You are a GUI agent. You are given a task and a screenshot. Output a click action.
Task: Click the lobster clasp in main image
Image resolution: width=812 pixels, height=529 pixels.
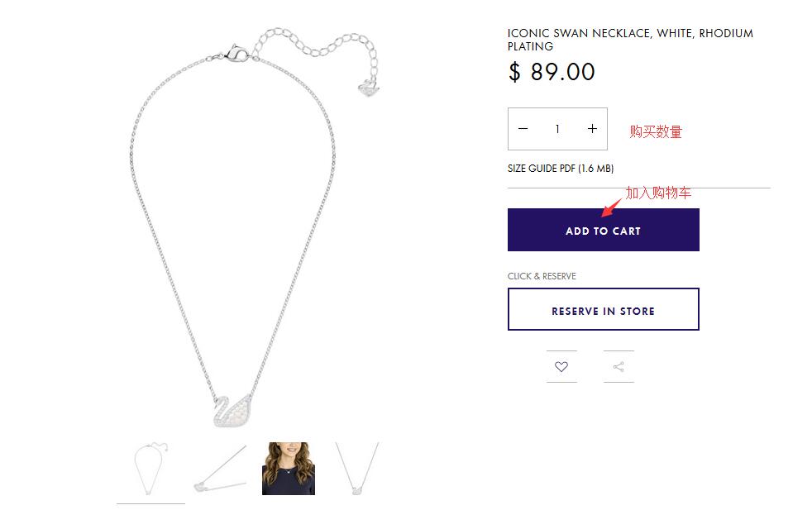[236, 54]
